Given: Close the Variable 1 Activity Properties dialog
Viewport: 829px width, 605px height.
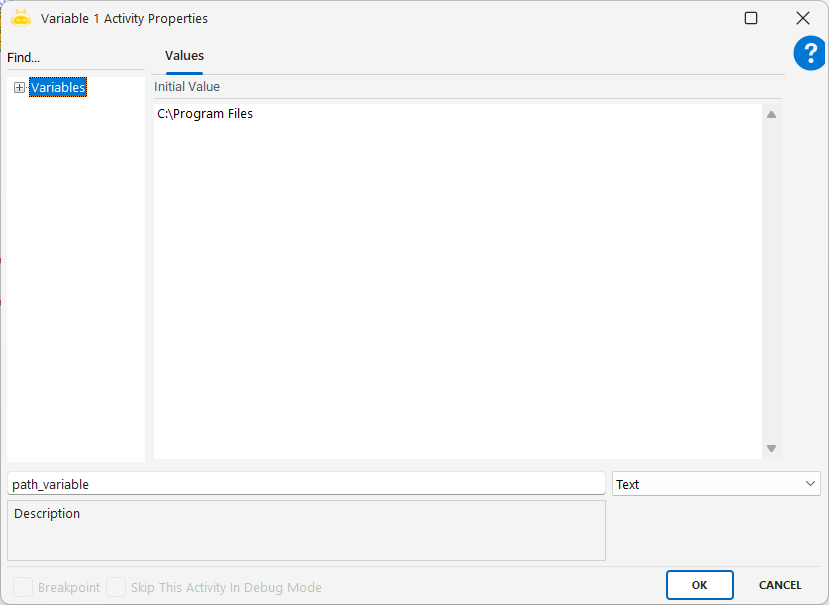Looking at the screenshot, I should (x=802, y=18).
